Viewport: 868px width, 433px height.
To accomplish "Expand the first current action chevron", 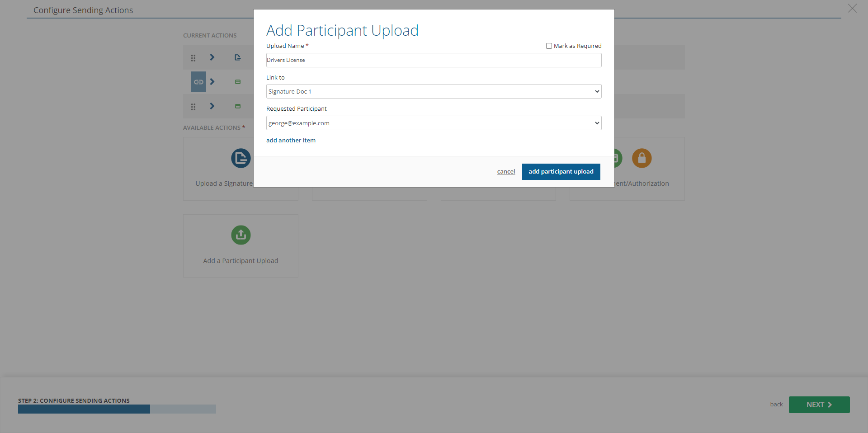I will (212, 57).
